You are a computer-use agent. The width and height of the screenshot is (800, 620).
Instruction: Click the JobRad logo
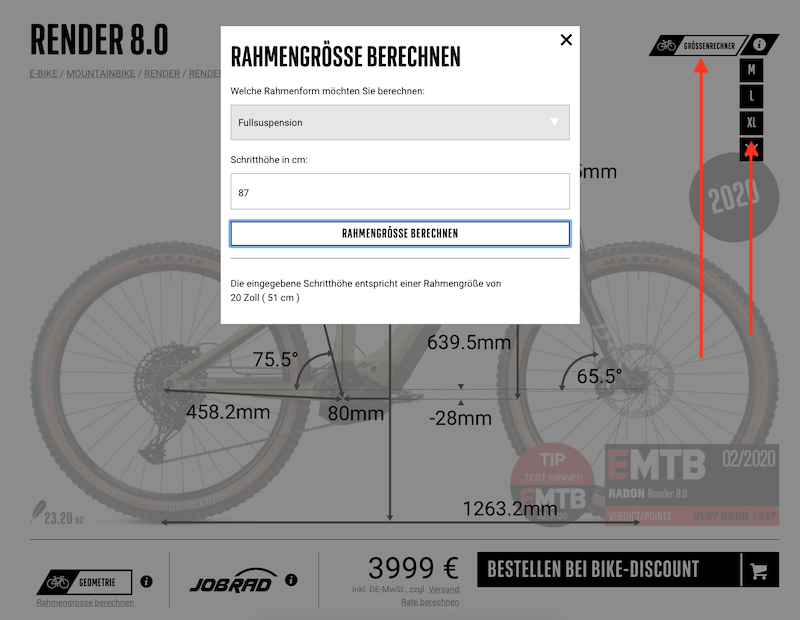[x=233, y=581]
